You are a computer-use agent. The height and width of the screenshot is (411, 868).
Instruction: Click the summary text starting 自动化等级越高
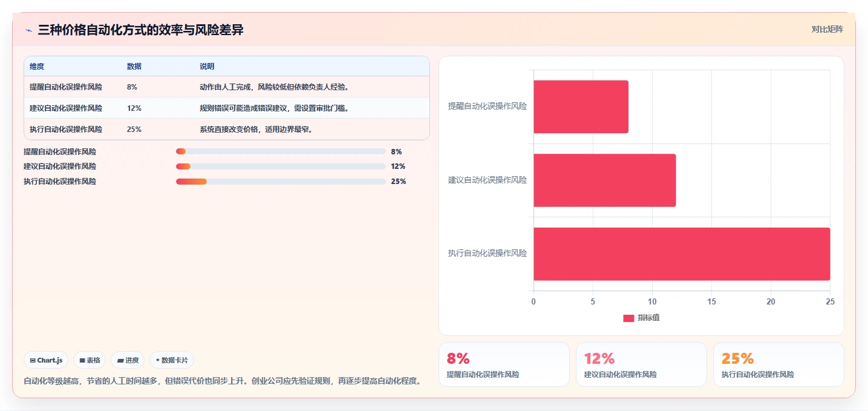(x=222, y=381)
